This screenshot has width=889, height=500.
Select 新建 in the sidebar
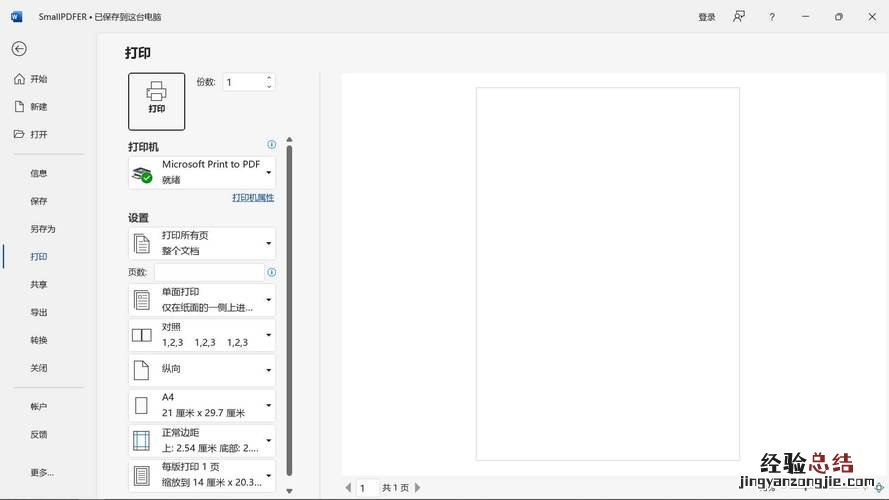[x=39, y=107]
